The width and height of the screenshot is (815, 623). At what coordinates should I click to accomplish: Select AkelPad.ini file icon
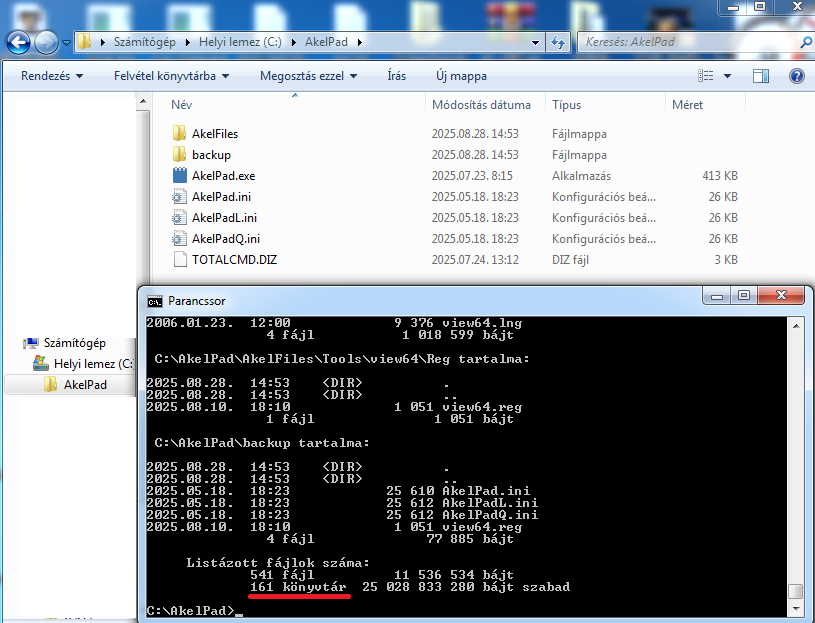coord(179,196)
